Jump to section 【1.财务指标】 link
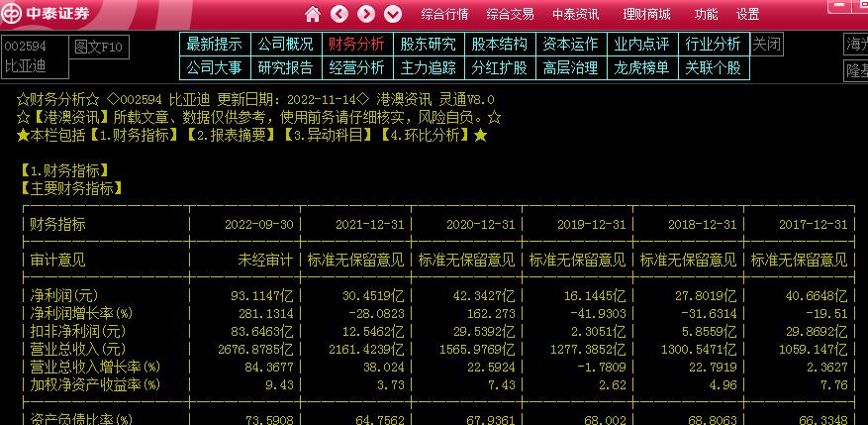Image resolution: width=868 pixels, height=425 pixels. [x=135, y=135]
